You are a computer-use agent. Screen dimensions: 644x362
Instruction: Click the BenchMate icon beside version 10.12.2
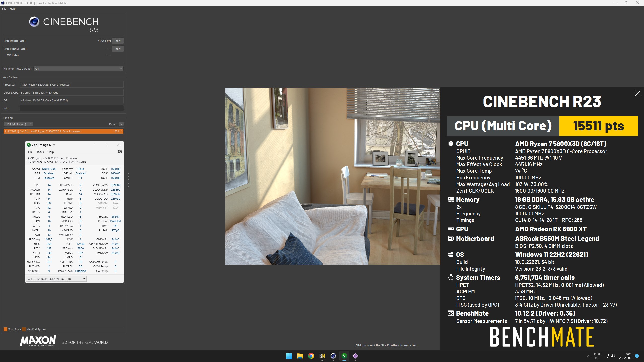[451, 313]
